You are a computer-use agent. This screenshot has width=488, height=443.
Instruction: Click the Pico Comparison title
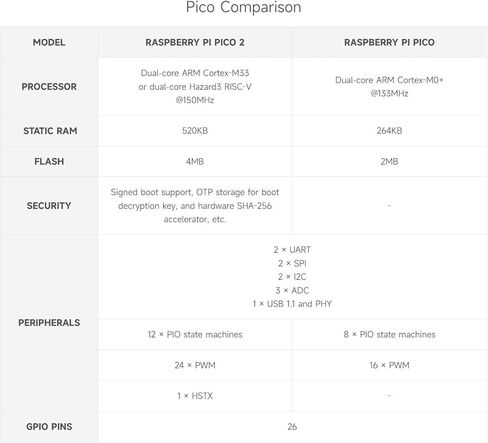pos(243,7)
